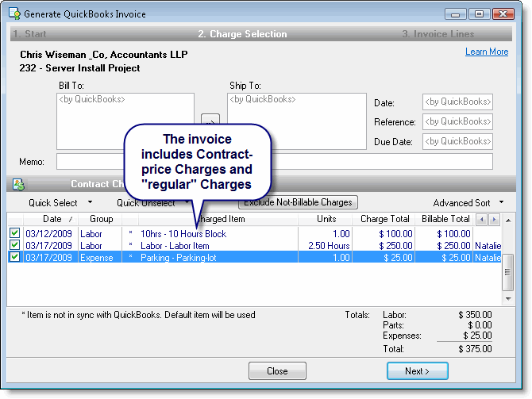The width and height of the screenshot is (532, 399).
Task: Maximize the Generate QuickBooks Invoice window
Action: click(480, 13)
